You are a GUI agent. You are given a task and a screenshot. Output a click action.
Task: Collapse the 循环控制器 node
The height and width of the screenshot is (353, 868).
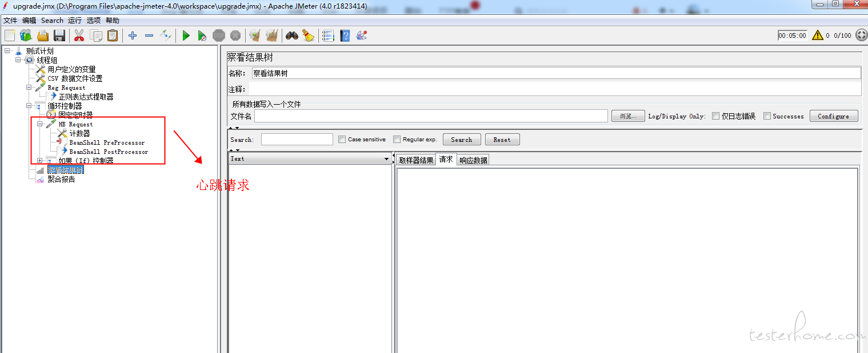click(x=29, y=106)
